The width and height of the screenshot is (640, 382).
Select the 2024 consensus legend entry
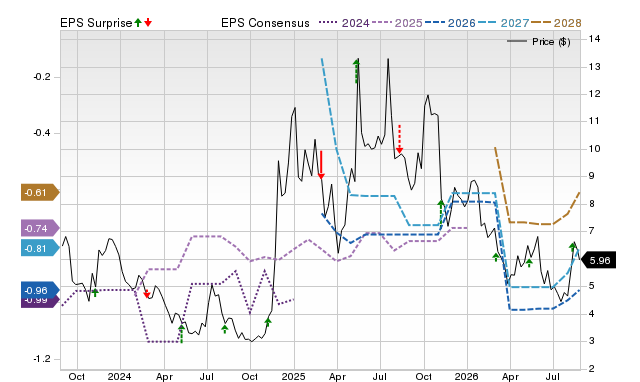(344, 23)
